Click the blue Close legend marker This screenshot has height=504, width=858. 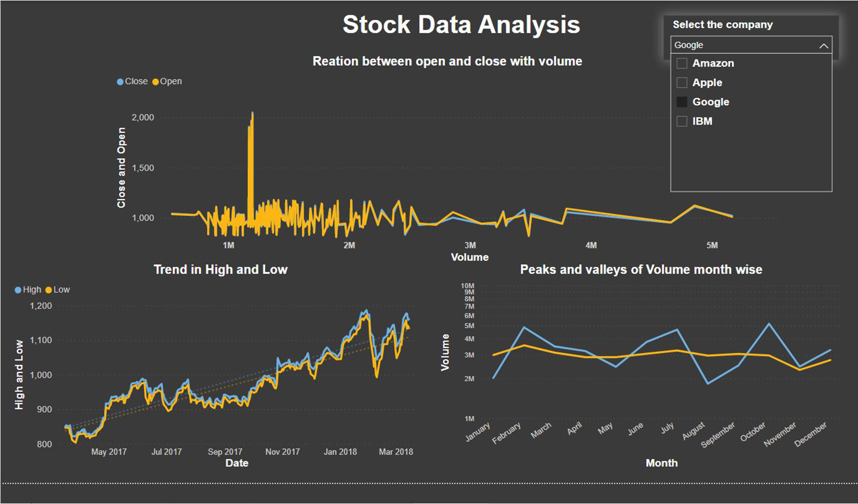click(120, 82)
